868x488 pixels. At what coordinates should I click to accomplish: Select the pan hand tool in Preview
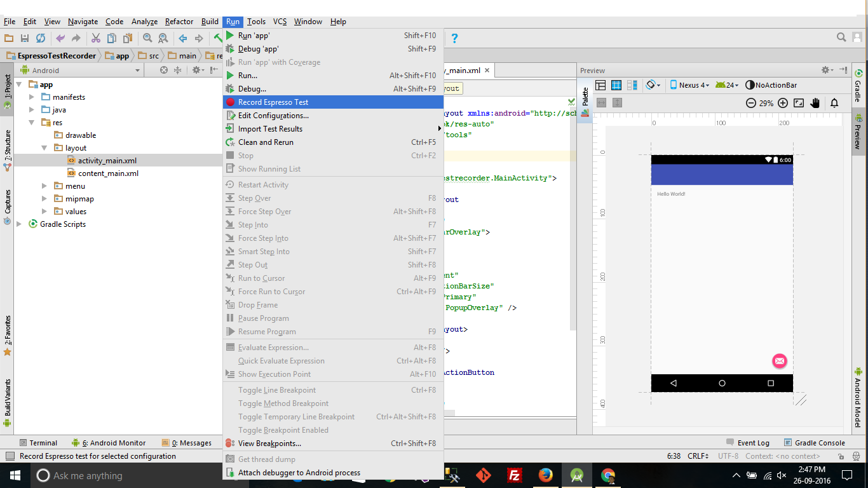tap(815, 103)
